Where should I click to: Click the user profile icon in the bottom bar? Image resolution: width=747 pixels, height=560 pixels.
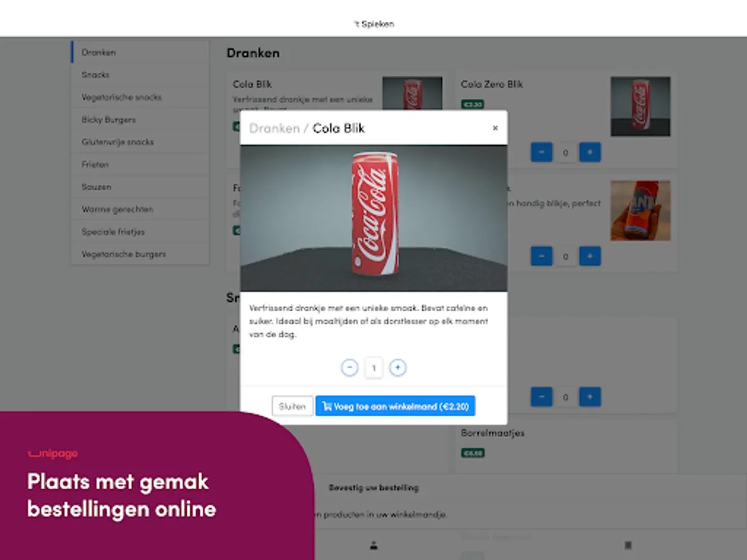374,546
